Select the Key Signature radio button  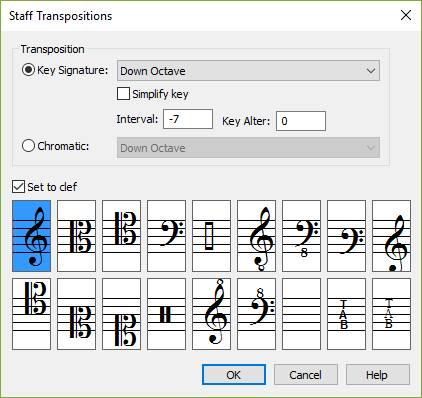pyautogui.click(x=28, y=70)
